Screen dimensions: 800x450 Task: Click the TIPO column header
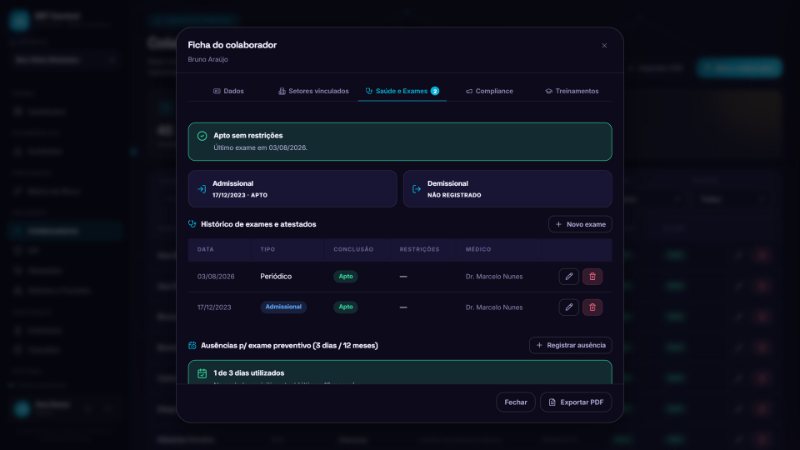coord(268,249)
